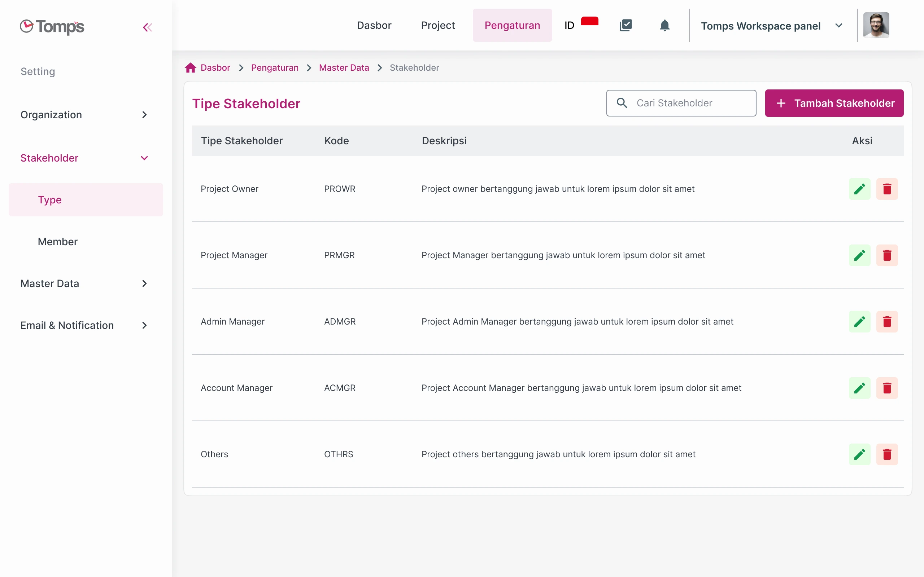Open the Project menu in the header

pyautogui.click(x=437, y=25)
